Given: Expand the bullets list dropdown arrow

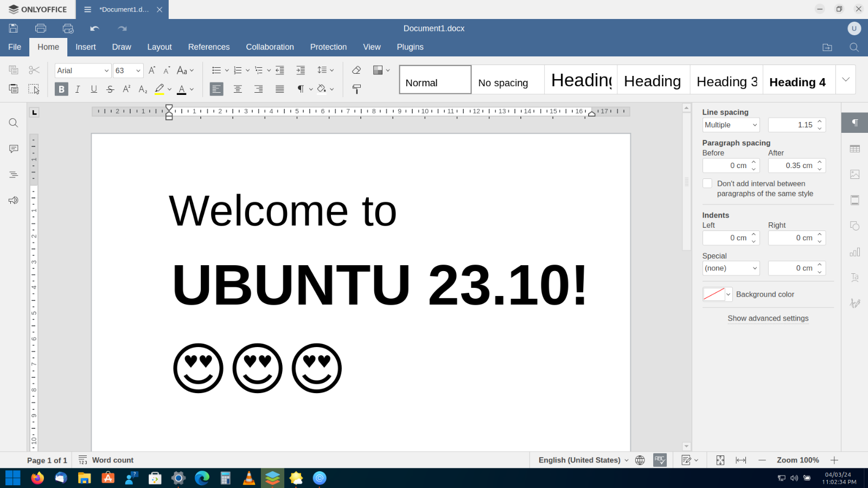Looking at the screenshot, I should (x=227, y=70).
